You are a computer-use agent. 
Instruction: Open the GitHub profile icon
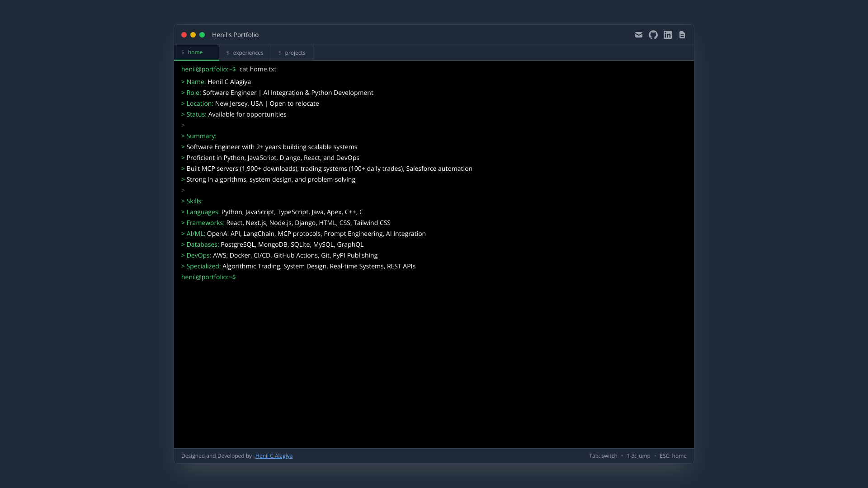point(653,35)
